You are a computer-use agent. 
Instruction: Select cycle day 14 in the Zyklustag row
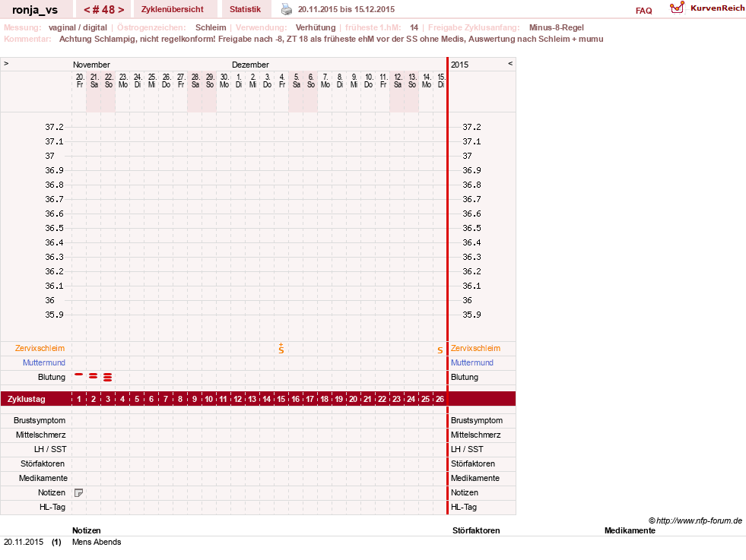[266, 399]
